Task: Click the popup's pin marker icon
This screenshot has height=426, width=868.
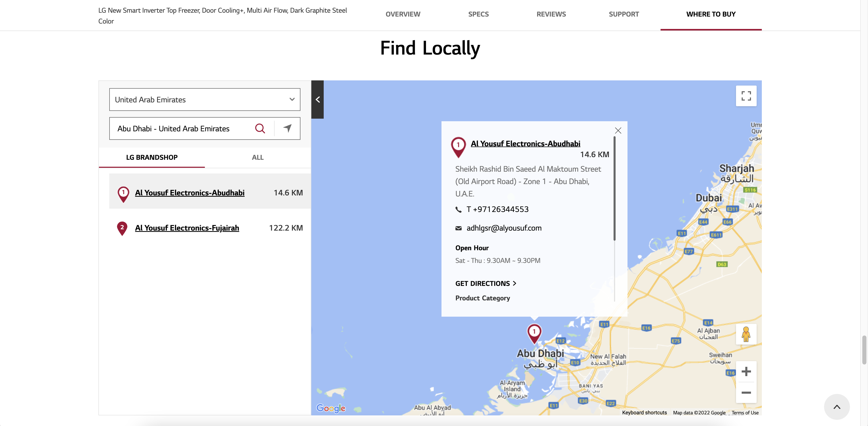Action: (x=458, y=147)
